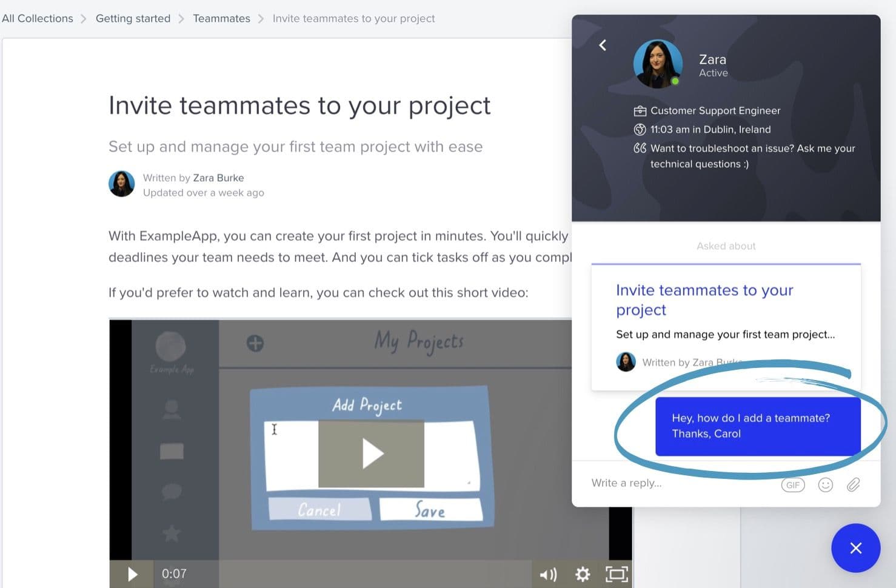The height and width of the screenshot is (588, 896).
Task: Select the 'Hey, how do I add a teammate?' message
Action: point(758,426)
